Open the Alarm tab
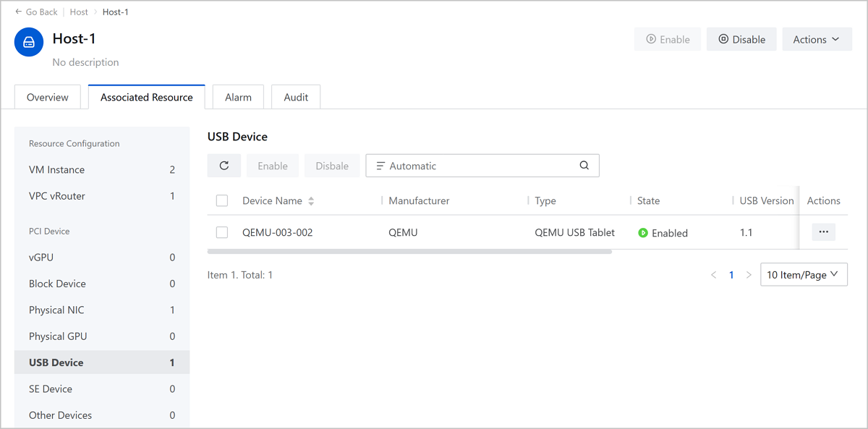 point(238,97)
